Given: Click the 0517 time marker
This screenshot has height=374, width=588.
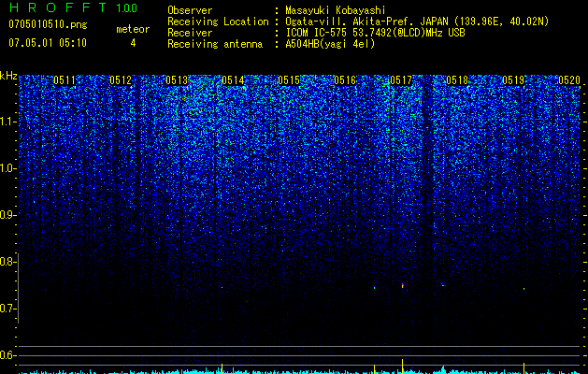Looking at the screenshot, I should 401,80.
